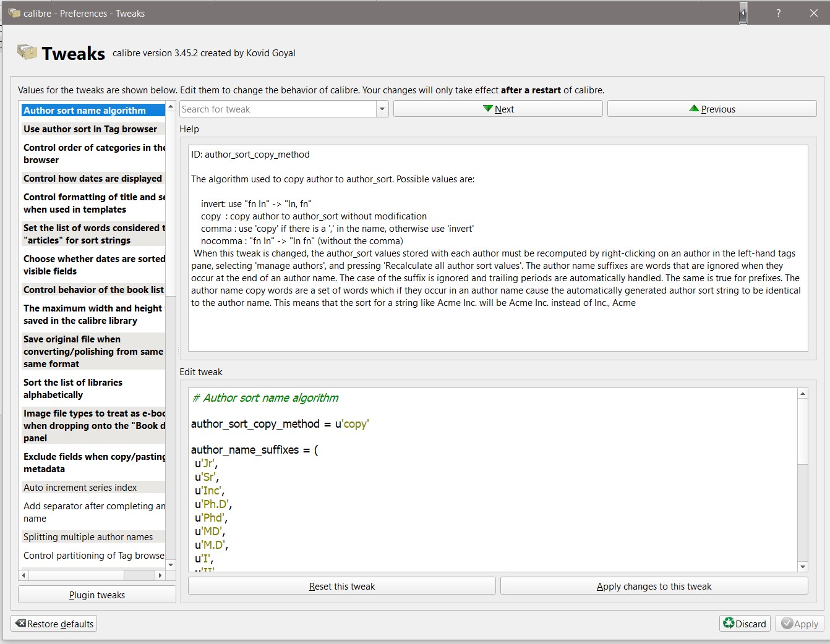Screen dimensions: 830x644
Task: Click the green down-arrow icon on Next
Action: [488, 109]
